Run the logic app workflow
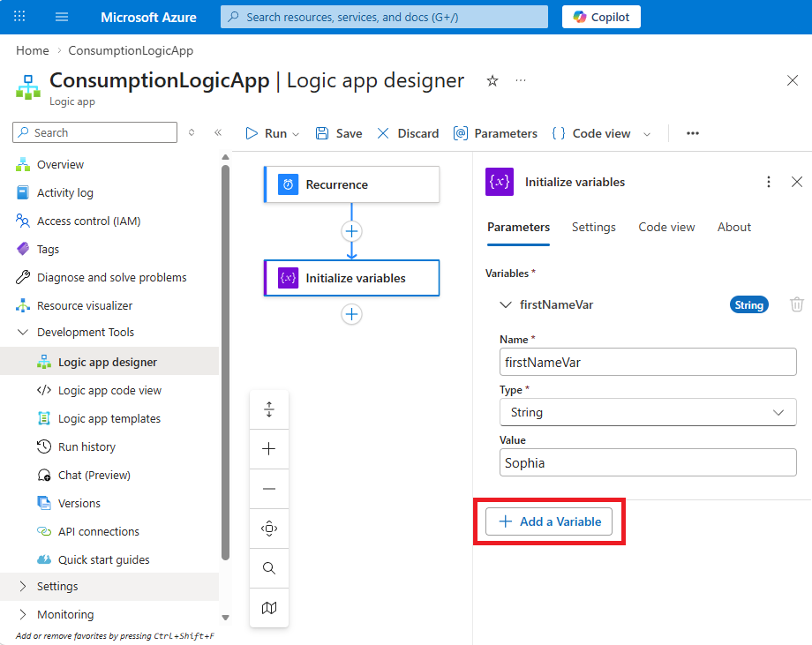The image size is (812, 645). [267, 133]
